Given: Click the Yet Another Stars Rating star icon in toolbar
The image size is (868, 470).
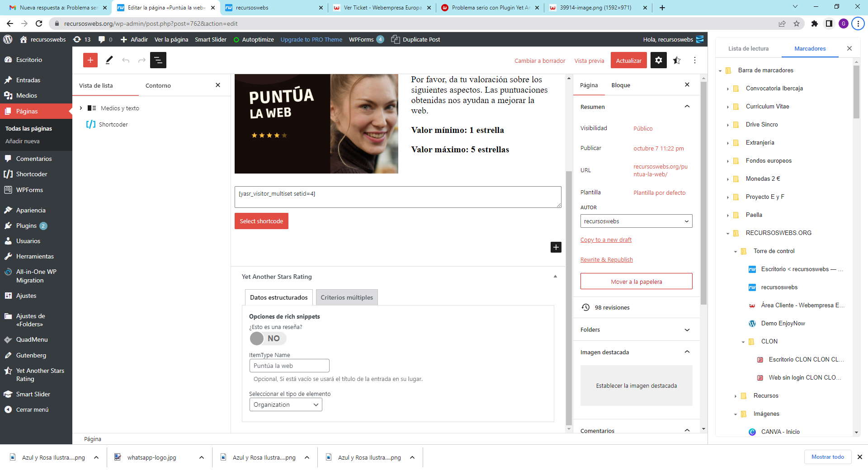Looking at the screenshot, I should point(677,60).
